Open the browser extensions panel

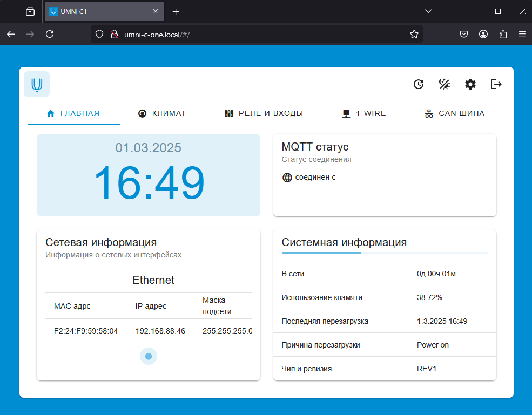pos(503,34)
